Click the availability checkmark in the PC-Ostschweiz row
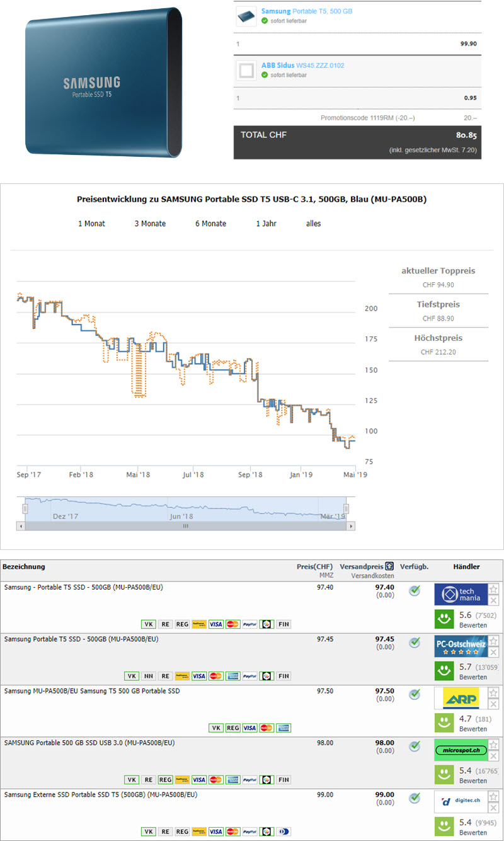Screen dimensions: 504x841 [415, 642]
